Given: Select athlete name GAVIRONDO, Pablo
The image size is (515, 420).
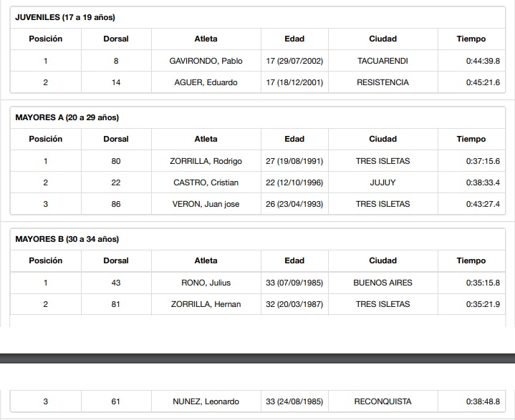Looking at the screenshot, I should [x=206, y=61].
